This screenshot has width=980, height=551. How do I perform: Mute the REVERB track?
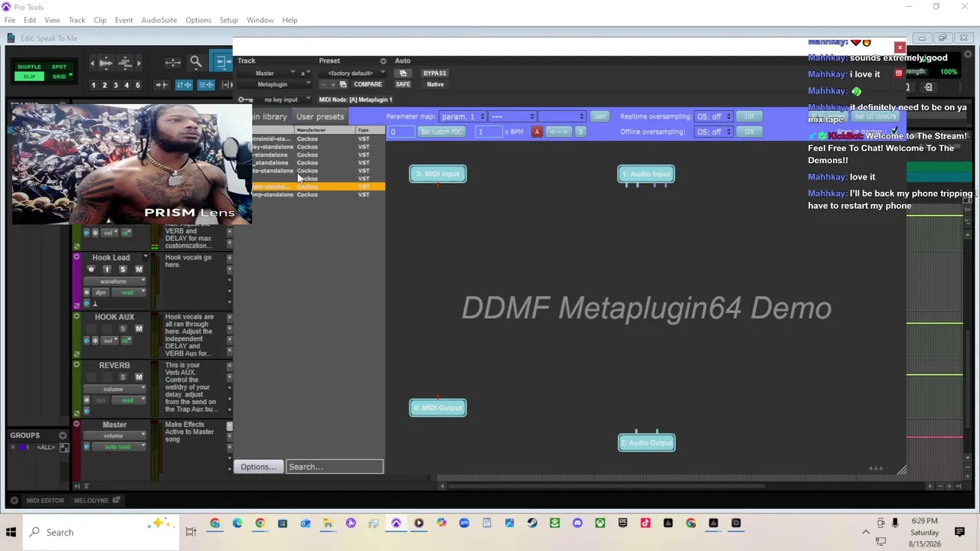coord(139,377)
